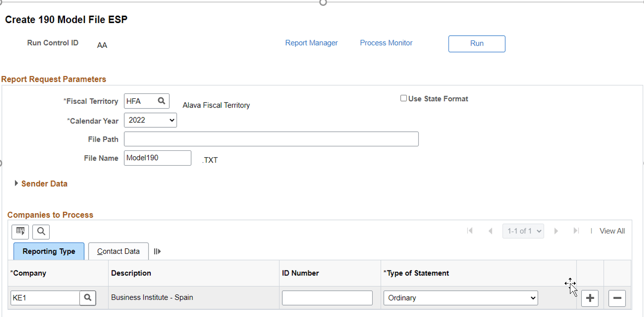Jump to last row arrow
Viewport: 644px width, 317px height.
pos(576,231)
